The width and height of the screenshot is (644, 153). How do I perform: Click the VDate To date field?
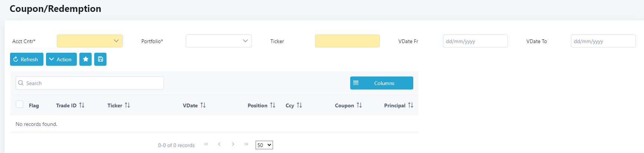tap(603, 41)
